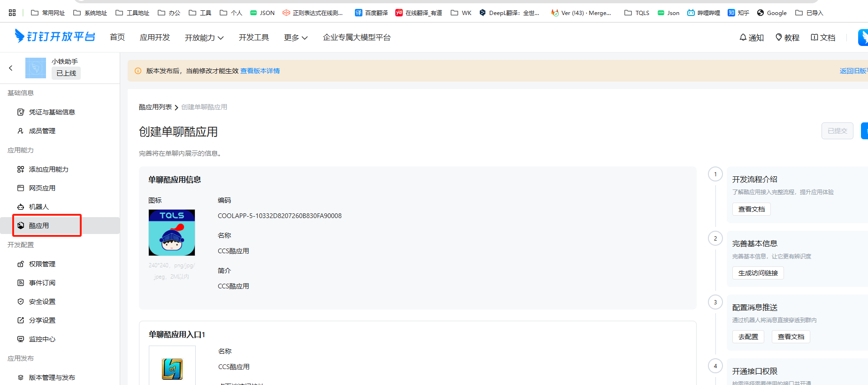Open 成员管理 in the sidebar
This screenshot has width=868, height=385.
[x=42, y=131]
